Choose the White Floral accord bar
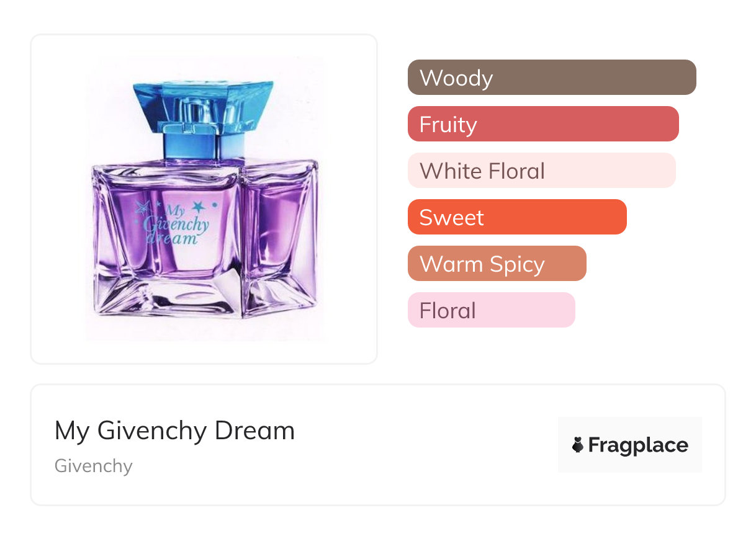 pos(541,171)
